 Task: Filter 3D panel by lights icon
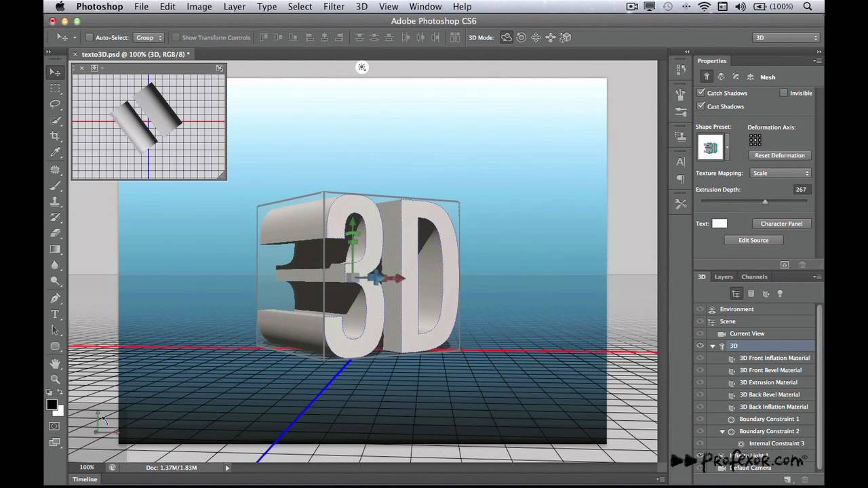(780, 293)
